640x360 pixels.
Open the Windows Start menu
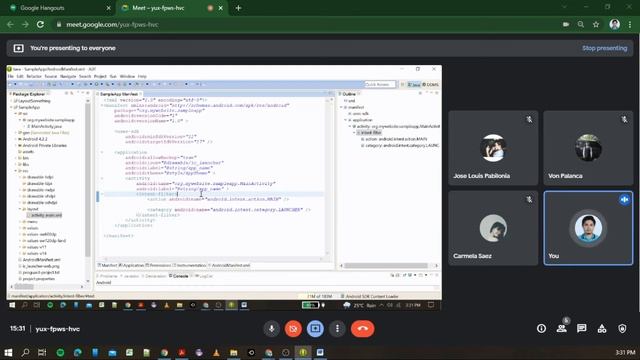point(8,352)
